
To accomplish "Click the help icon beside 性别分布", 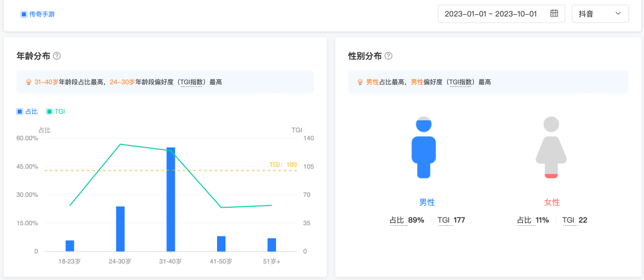I will pos(388,56).
